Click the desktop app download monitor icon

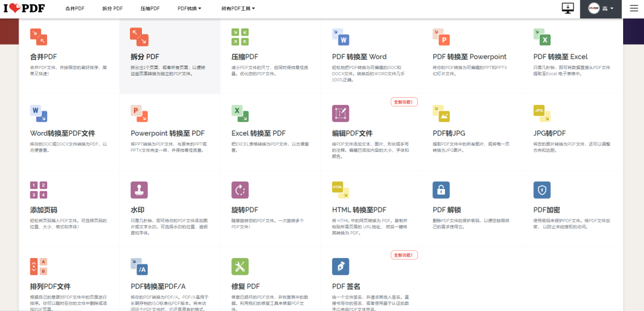(x=568, y=8)
